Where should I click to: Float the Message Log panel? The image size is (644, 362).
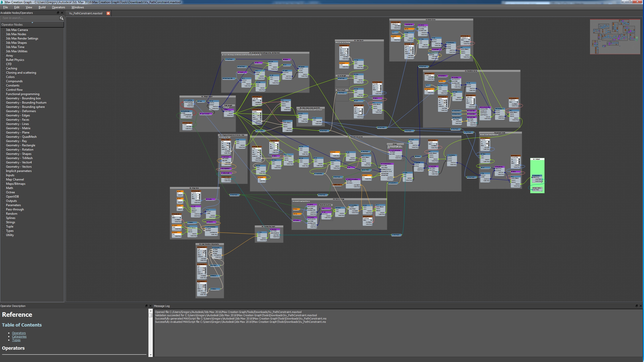click(x=636, y=306)
